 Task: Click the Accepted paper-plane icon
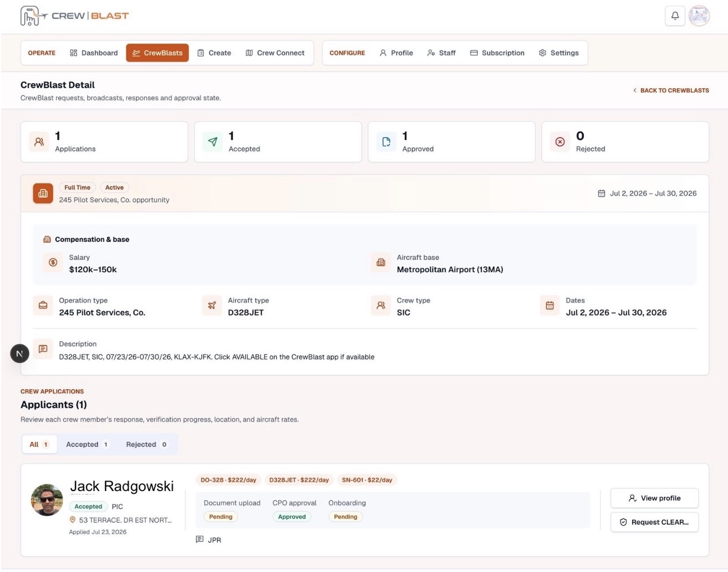[213, 142]
